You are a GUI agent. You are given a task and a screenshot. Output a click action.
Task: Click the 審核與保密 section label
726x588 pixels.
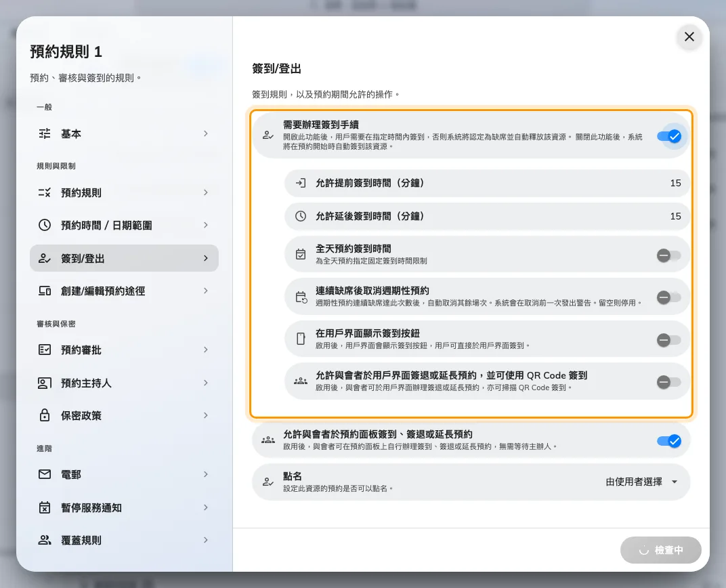[x=56, y=324]
